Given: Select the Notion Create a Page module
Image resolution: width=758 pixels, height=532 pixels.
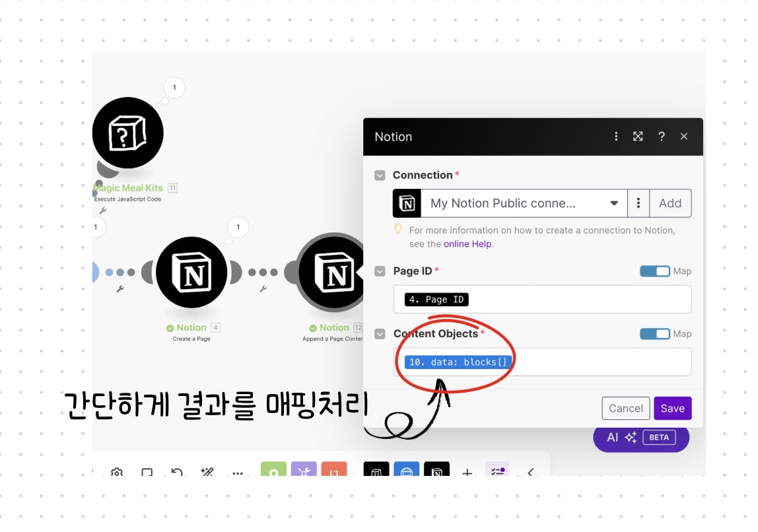Looking at the screenshot, I should point(191,272).
